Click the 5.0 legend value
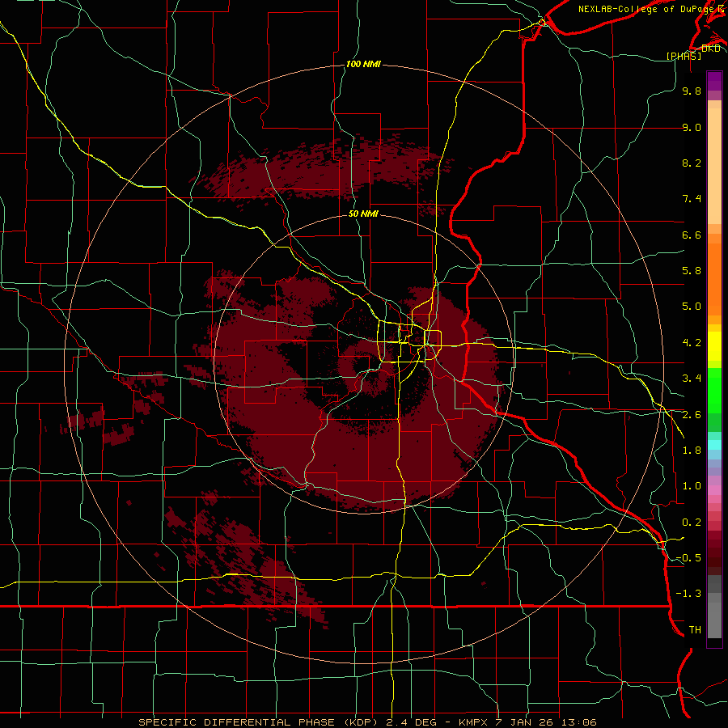The width and height of the screenshot is (728, 728). point(692,307)
